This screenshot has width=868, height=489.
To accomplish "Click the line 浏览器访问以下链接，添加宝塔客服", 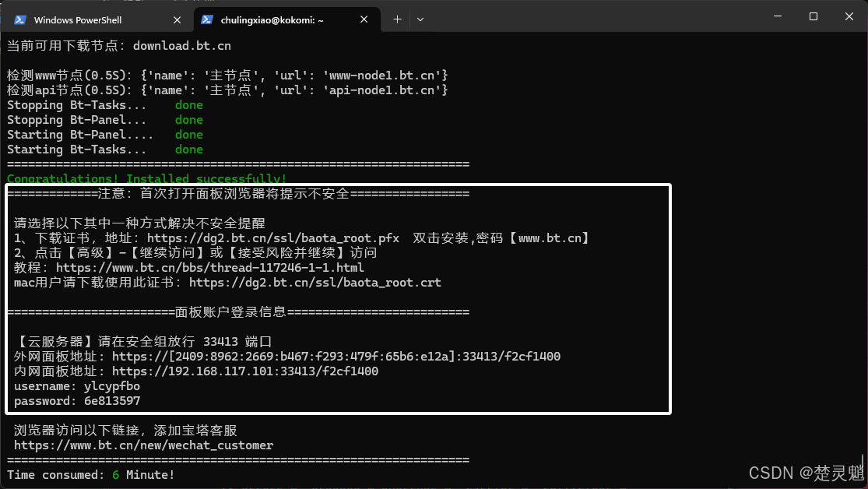I will [125, 431].
